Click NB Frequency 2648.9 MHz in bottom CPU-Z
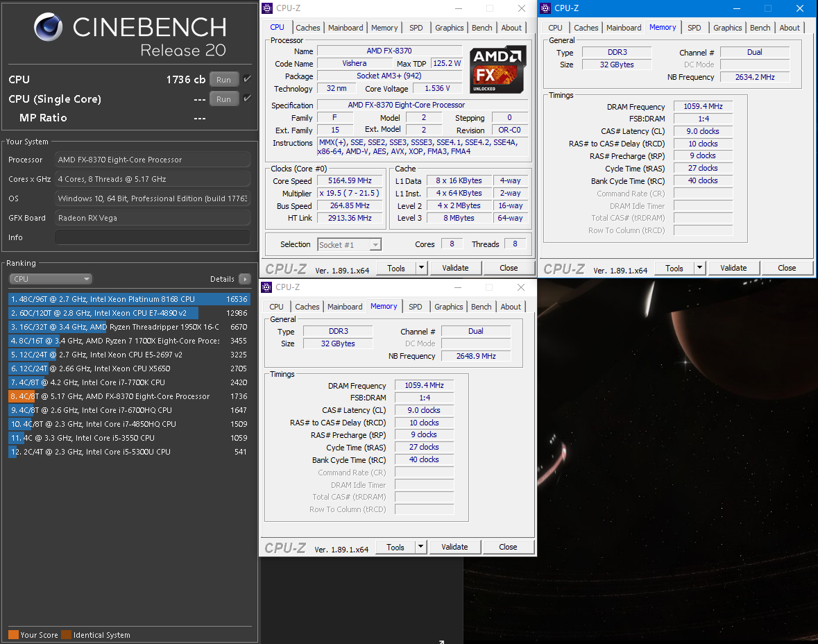 [476, 356]
